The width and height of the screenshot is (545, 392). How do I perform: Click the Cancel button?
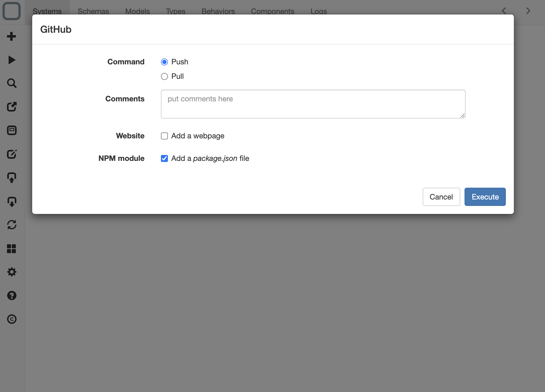pyautogui.click(x=441, y=197)
